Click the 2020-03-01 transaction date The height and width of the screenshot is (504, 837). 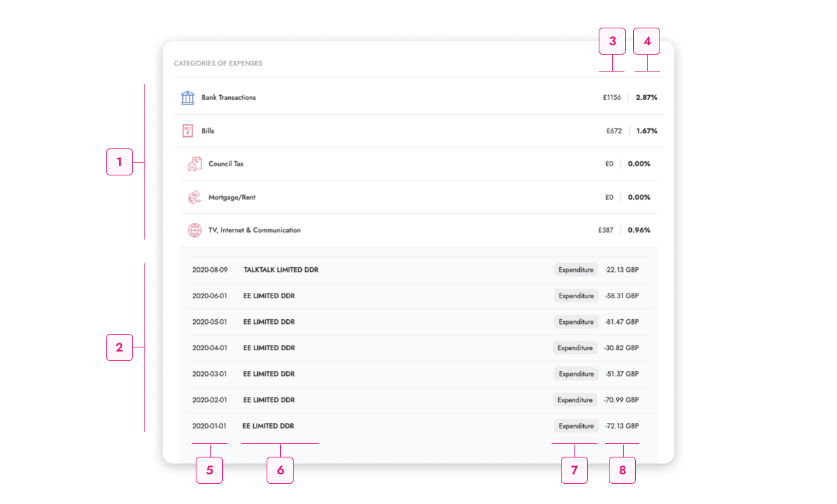[x=209, y=374]
